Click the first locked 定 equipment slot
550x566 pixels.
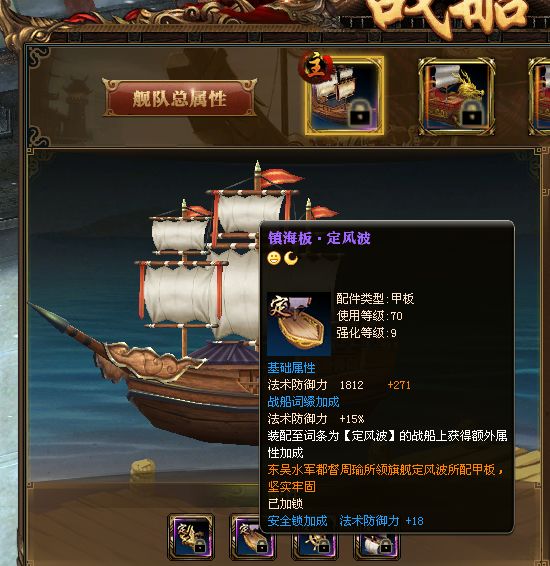191,537
